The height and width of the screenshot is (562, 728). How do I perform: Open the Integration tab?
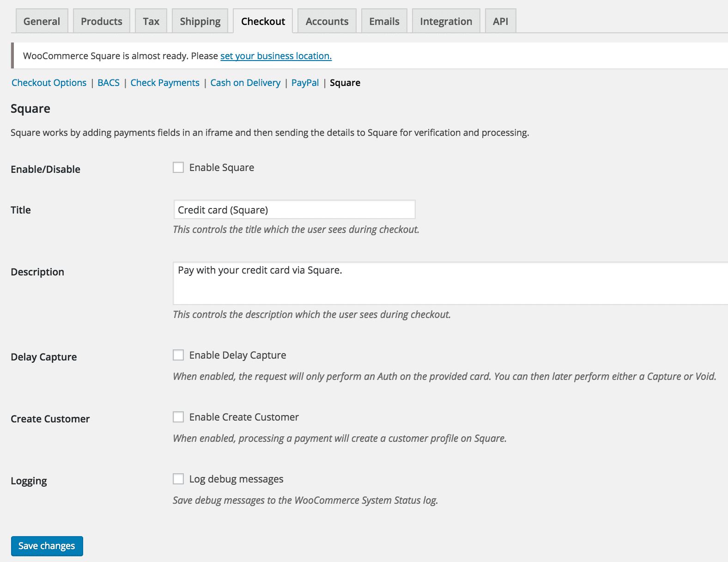coord(446,21)
